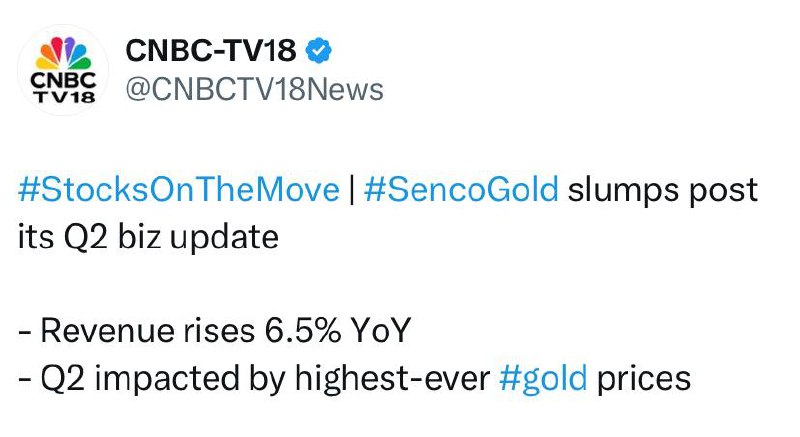Open the #StocksOnTheMove hashtag
The width and height of the screenshot is (800, 437).
click(x=179, y=191)
